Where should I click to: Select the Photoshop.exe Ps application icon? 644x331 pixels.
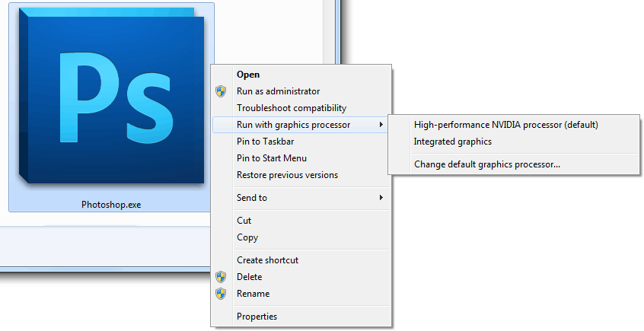pyautogui.click(x=112, y=95)
